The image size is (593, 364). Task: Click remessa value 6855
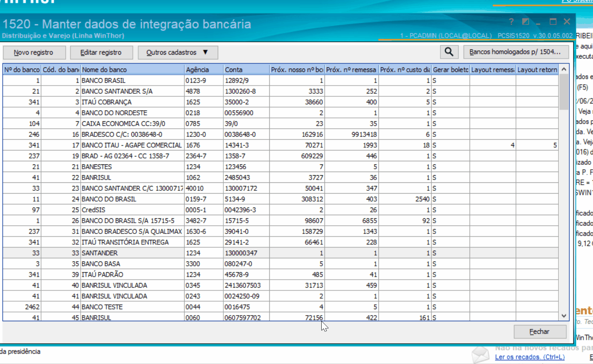(x=351, y=221)
